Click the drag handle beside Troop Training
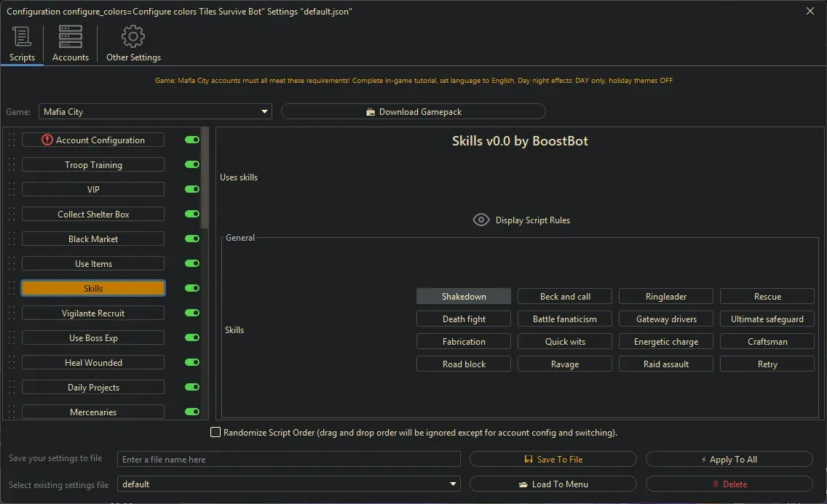The height and width of the screenshot is (504, 827). (x=12, y=165)
